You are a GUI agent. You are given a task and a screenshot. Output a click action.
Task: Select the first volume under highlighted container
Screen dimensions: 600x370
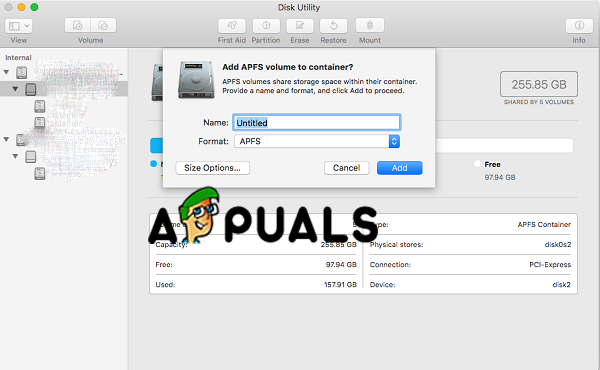[40, 106]
